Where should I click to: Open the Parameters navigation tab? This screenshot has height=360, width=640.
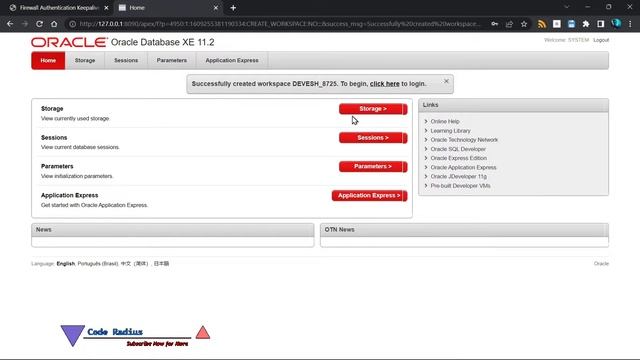pos(172,60)
